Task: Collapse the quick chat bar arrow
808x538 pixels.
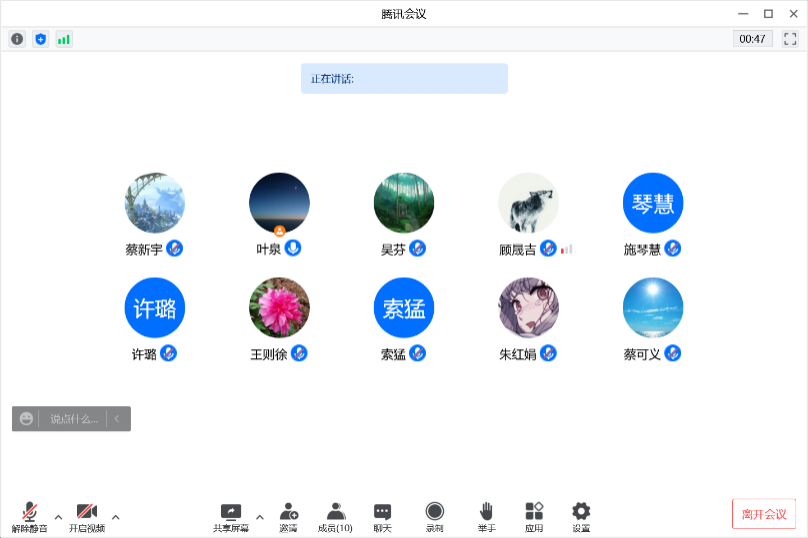Action: coord(117,419)
